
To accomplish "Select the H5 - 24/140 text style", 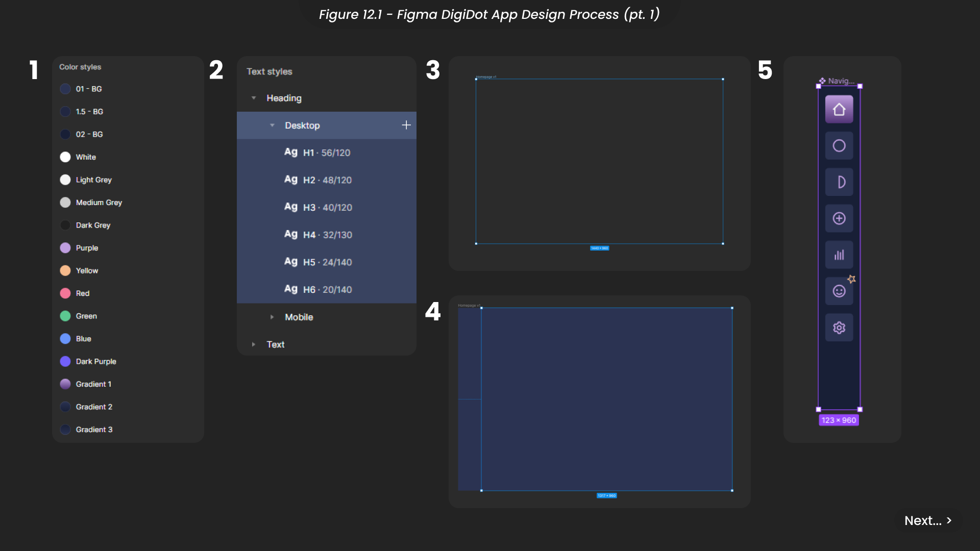I will click(327, 262).
